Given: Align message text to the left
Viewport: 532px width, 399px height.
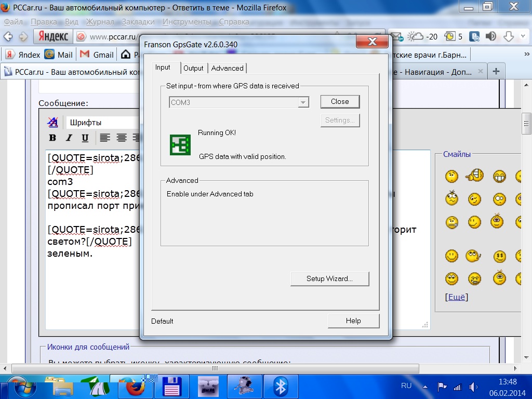Looking at the screenshot, I should point(105,138).
